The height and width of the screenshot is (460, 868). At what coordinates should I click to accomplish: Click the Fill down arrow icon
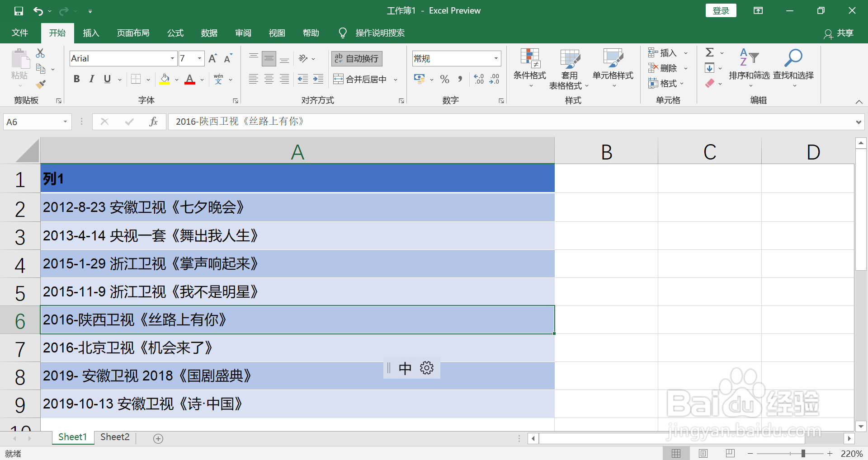click(710, 68)
